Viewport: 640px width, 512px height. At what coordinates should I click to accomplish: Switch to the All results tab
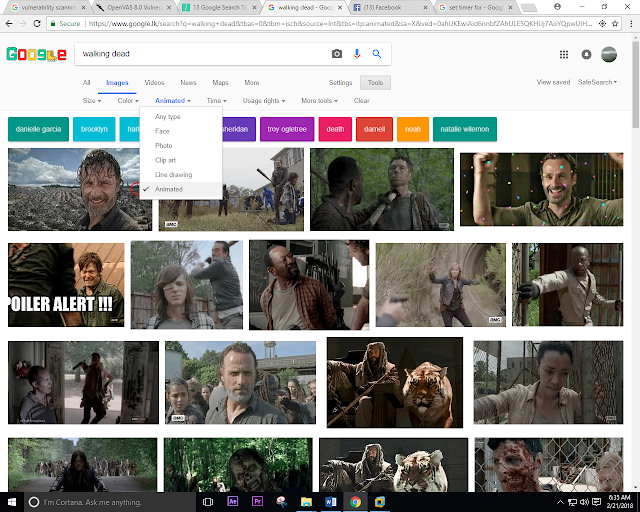(87, 82)
